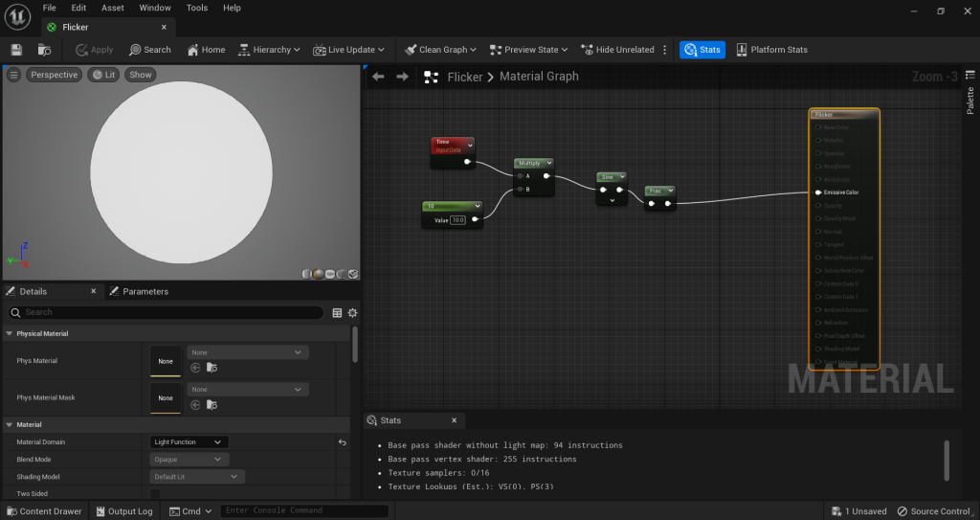Image resolution: width=980 pixels, height=520 pixels.
Task: Navigate back with graph left arrow
Action: [x=378, y=77]
